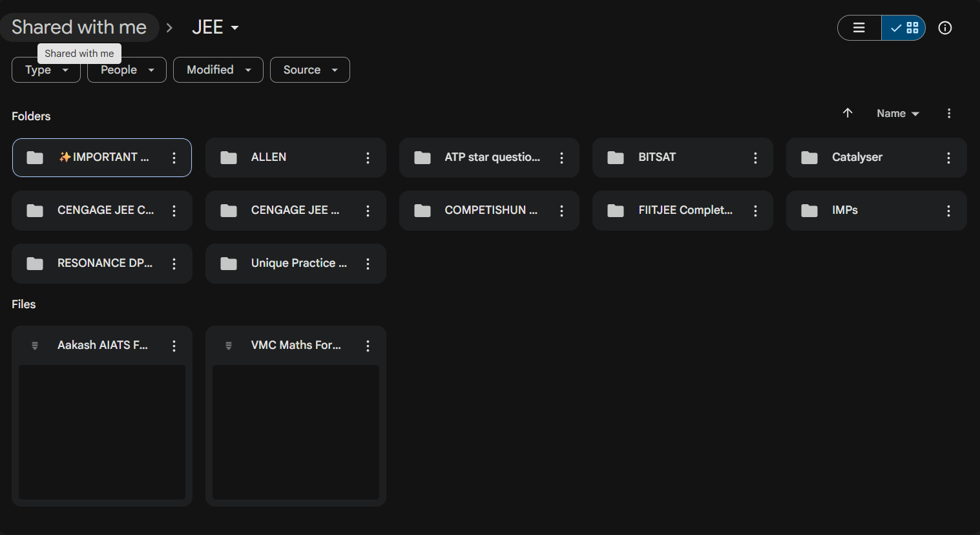Screen dimensions: 980x535
Task: Click the ALLEN folder icon
Action: [x=229, y=158]
